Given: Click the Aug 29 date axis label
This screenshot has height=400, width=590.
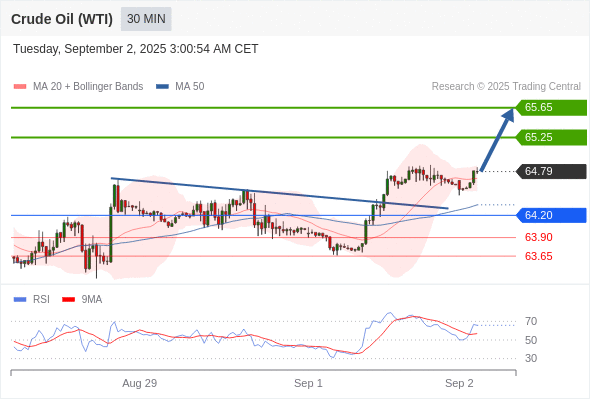Looking at the screenshot, I should (x=140, y=383).
